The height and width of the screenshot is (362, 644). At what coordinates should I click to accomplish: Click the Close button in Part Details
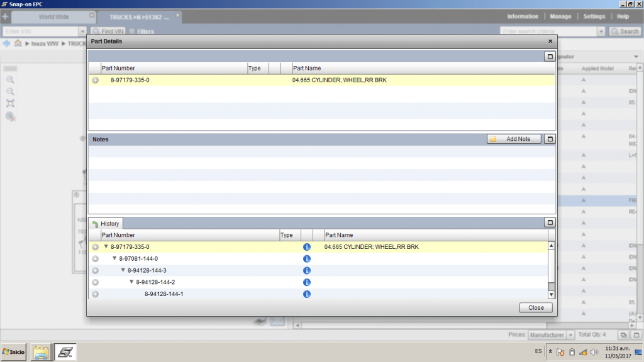(x=536, y=307)
